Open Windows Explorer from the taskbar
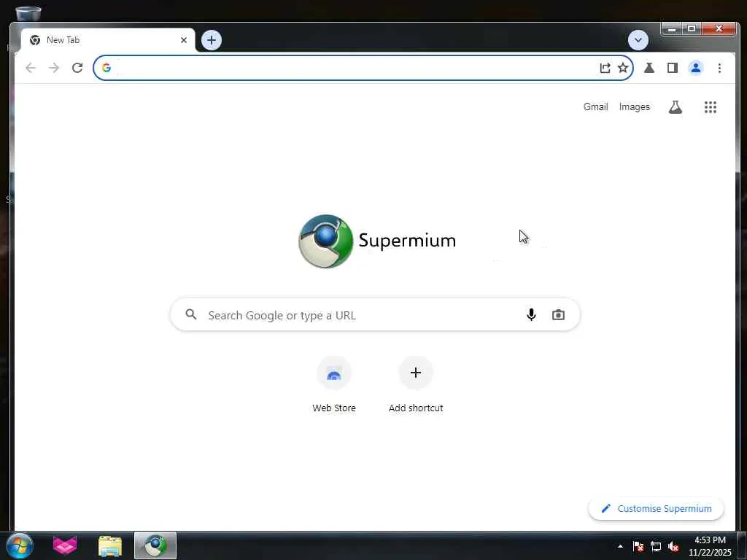The image size is (747, 560). click(110, 545)
